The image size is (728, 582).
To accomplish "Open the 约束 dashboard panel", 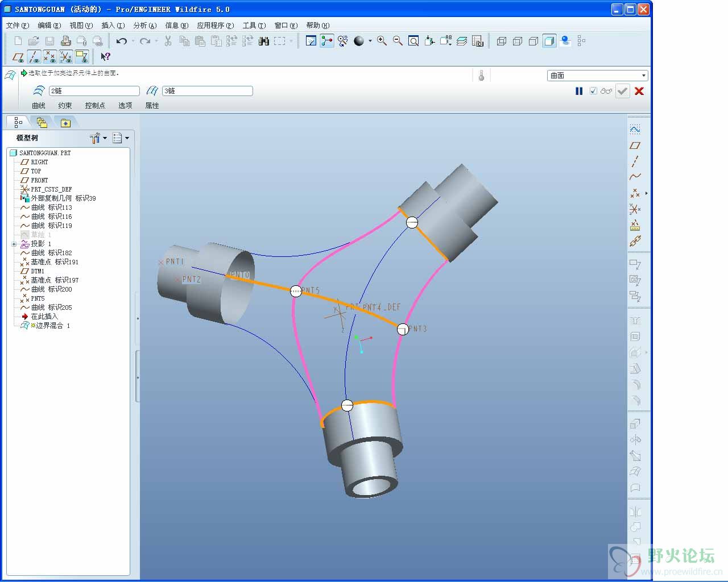I will [x=65, y=106].
